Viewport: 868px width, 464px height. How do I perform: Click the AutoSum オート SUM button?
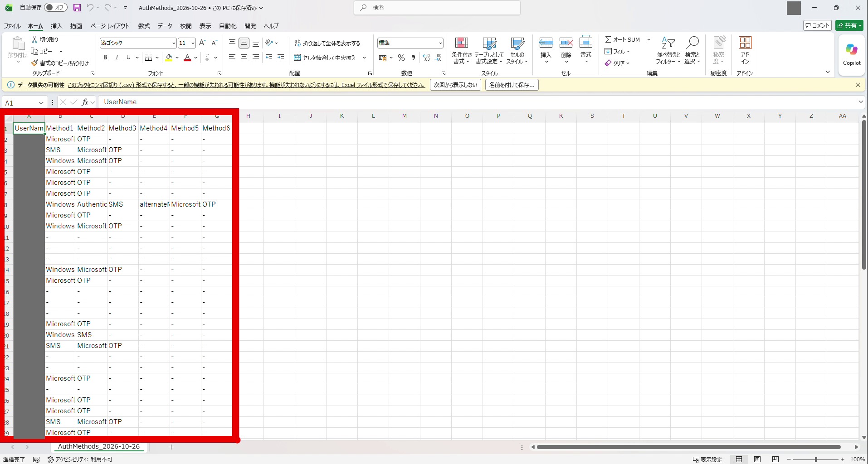[x=622, y=39]
